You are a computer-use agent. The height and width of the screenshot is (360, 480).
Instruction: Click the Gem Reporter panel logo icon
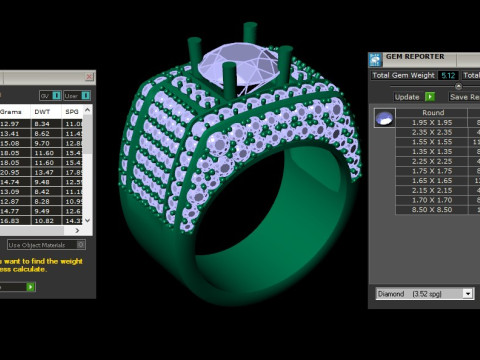(376, 60)
